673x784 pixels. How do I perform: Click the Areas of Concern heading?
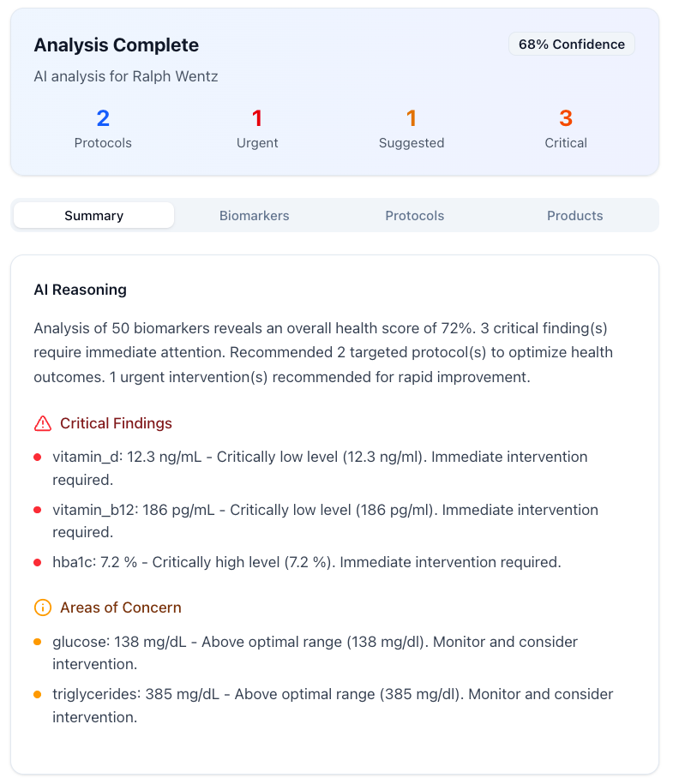tap(121, 607)
